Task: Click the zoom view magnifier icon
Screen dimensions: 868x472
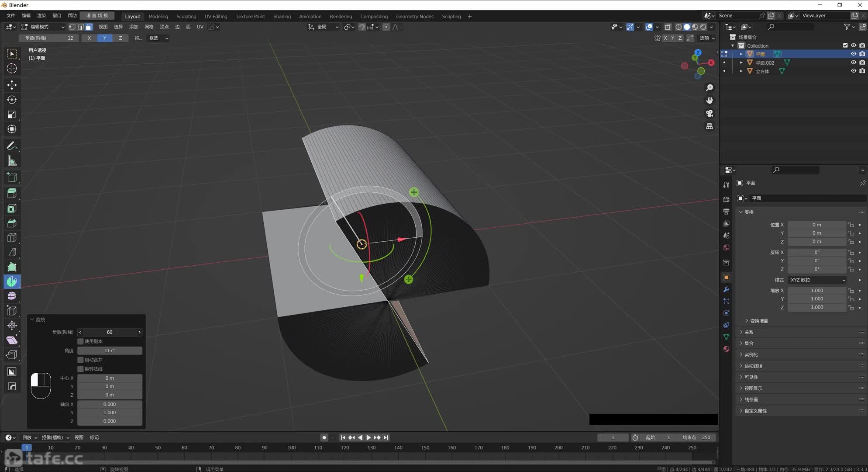Action: coord(710,88)
